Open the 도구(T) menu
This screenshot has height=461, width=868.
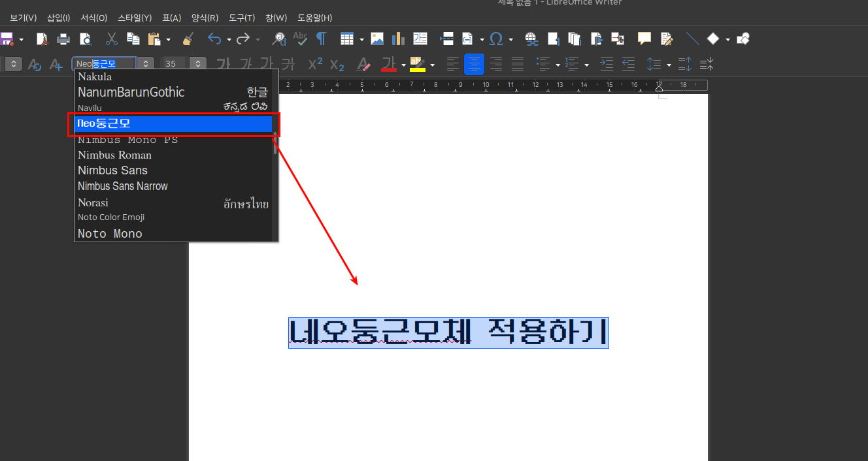pyautogui.click(x=242, y=18)
